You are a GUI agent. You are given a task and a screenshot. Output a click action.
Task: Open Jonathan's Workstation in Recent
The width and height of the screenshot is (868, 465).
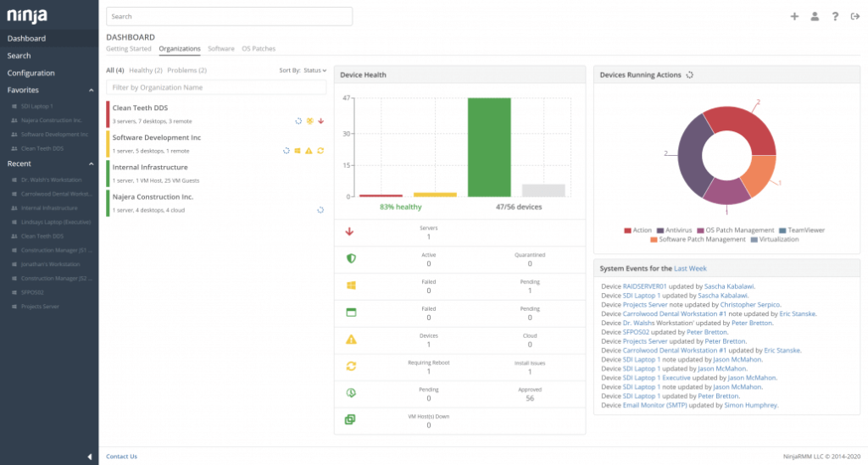coord(50,264)
